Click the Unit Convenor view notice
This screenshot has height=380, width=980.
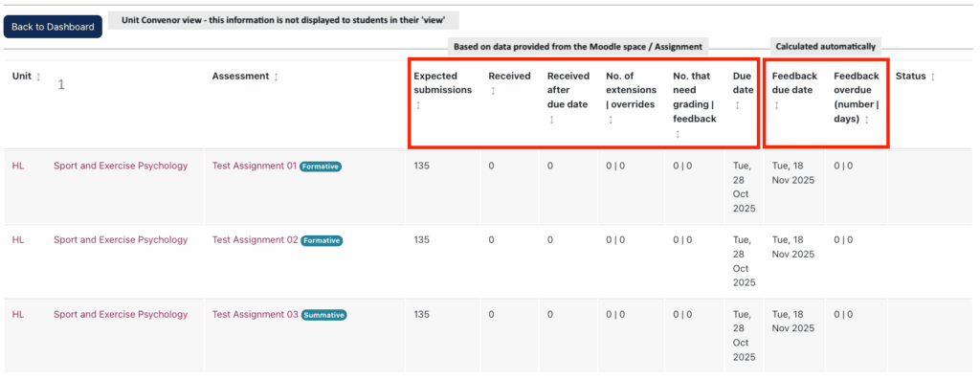[x=283, y=21]
